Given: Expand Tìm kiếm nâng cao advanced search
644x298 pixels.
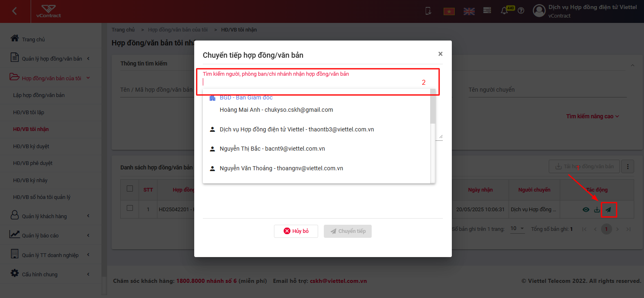Looking at the screenshot, I should pyautogui.click(x=592, y=116).
